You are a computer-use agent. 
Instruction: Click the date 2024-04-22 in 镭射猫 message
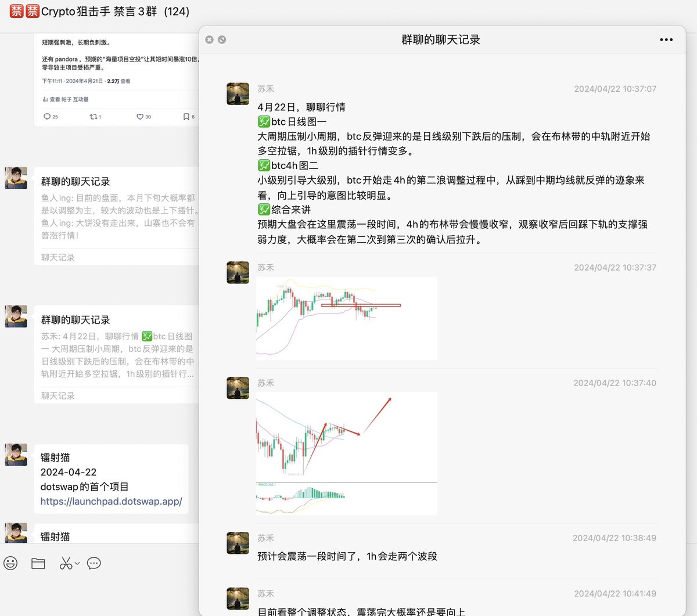pyautogui.click(x=69, y=472)
